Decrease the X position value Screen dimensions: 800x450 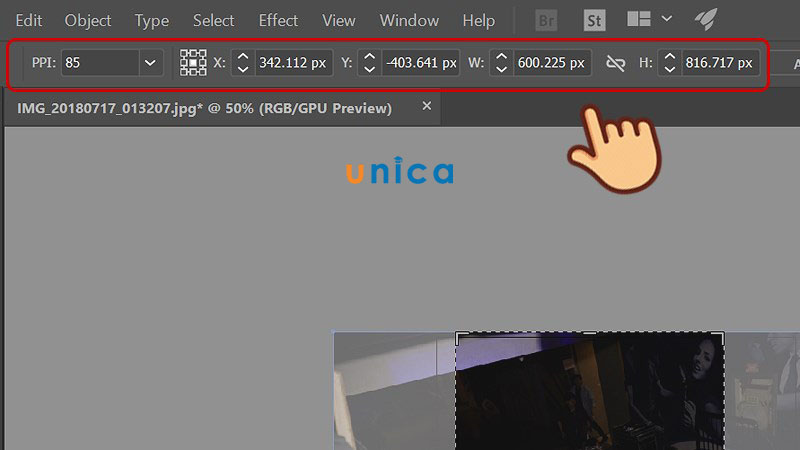(243, 69)
